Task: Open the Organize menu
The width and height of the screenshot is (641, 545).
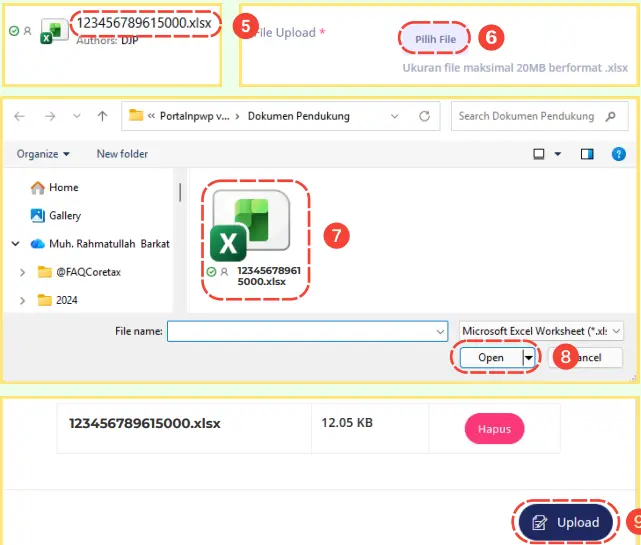Action: coord(43,154)
